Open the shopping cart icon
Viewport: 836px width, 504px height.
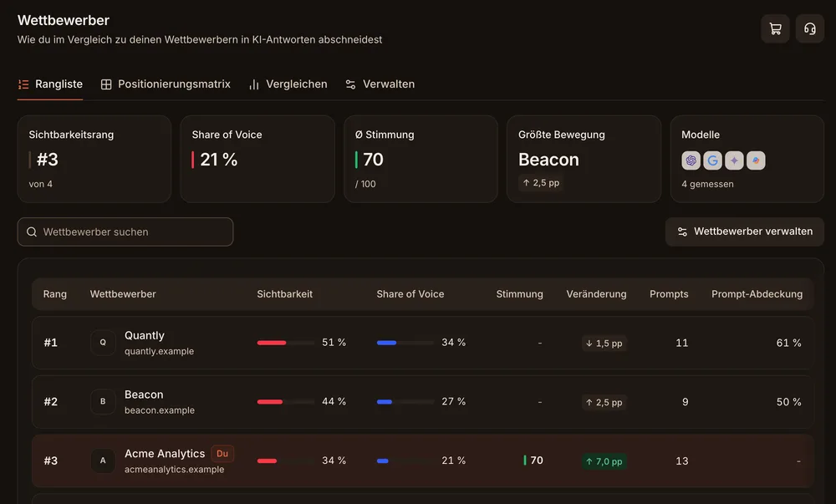click(x=775, y=28)
